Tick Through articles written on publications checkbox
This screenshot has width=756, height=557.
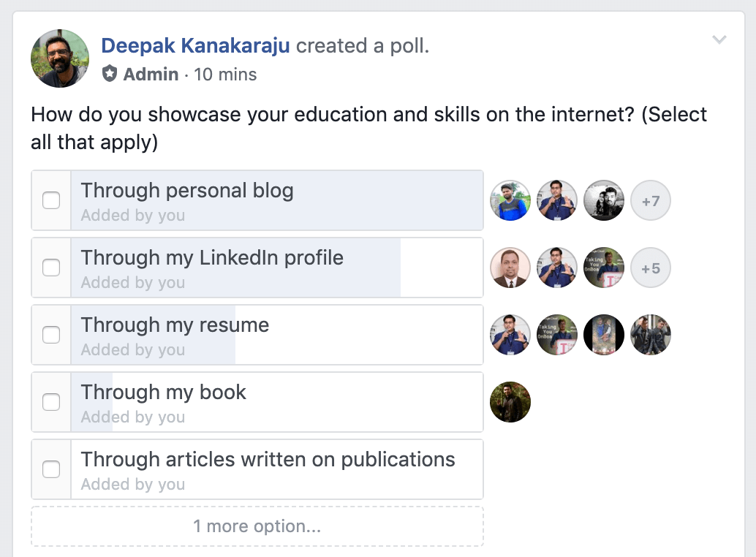pyautogui.click(x=51, y=469)
